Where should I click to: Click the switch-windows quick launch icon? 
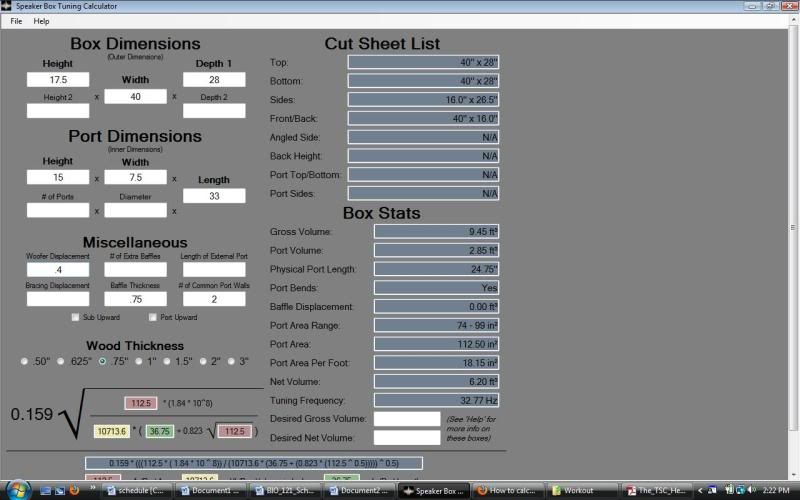click(x=60, y=490)
